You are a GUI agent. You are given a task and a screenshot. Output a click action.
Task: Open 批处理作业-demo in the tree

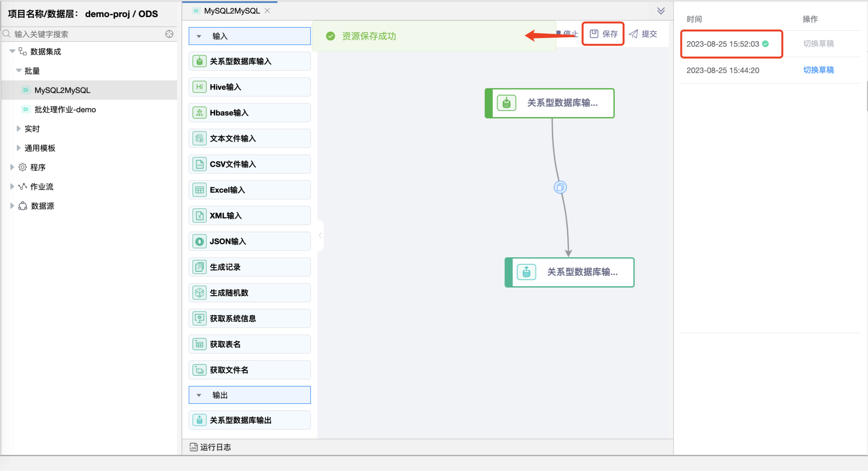[65, 110]
